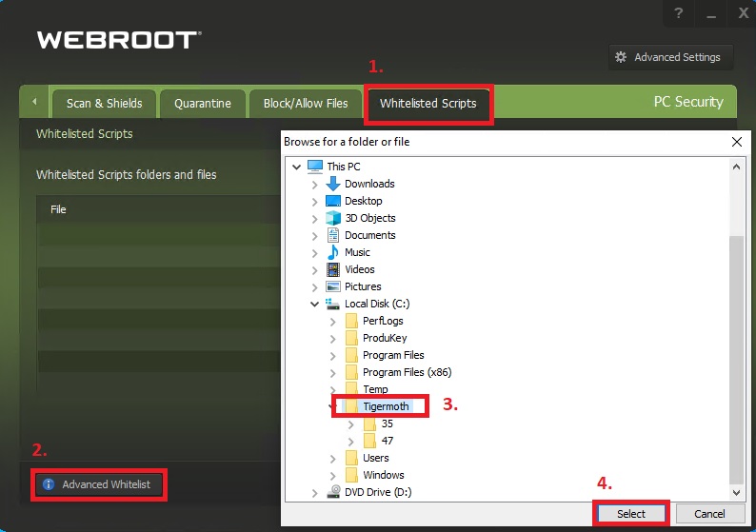
Task: Select the Whitelisted Scripts tab
Action: point(428,103)
